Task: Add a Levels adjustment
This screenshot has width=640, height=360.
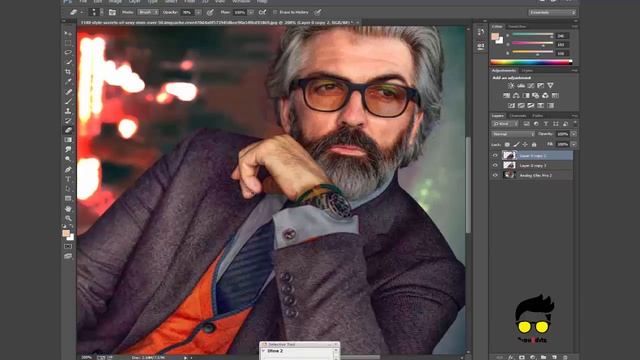Action: [x=521, y=86]
